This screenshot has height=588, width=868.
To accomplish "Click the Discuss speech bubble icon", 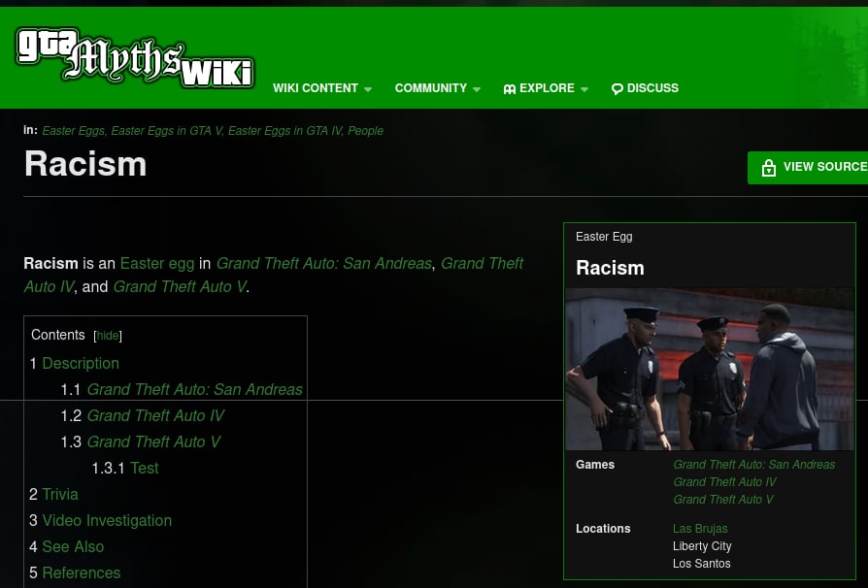I will tap(618, 88).
